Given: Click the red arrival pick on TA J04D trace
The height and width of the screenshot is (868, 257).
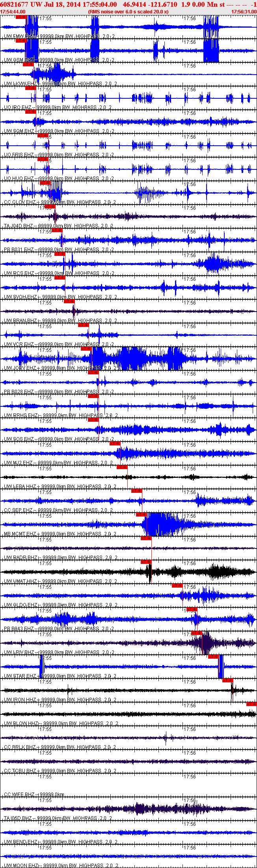Looking at the screenshot, I should [50, 207].
